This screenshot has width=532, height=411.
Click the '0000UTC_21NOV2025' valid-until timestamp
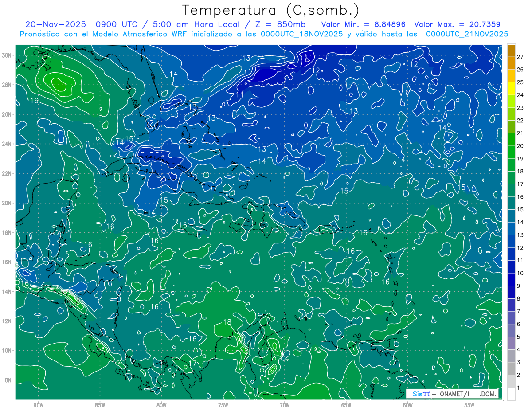click(467, 34)
